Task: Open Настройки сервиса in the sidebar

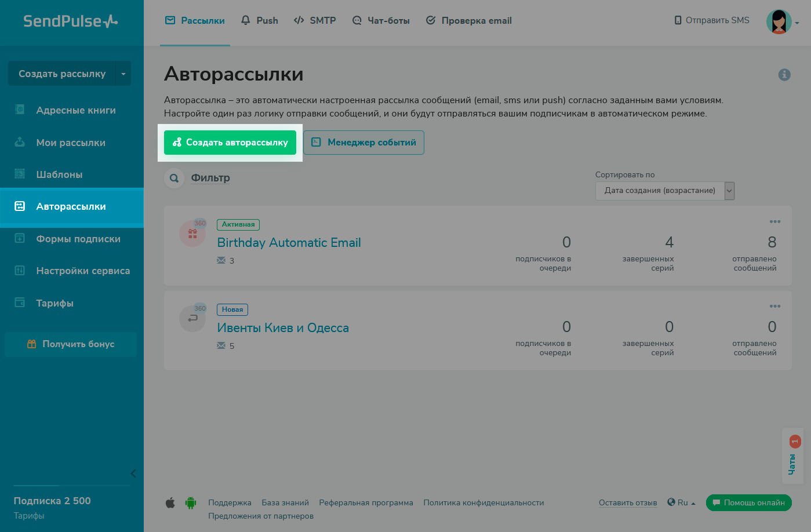Action: [x=72, y=271]
